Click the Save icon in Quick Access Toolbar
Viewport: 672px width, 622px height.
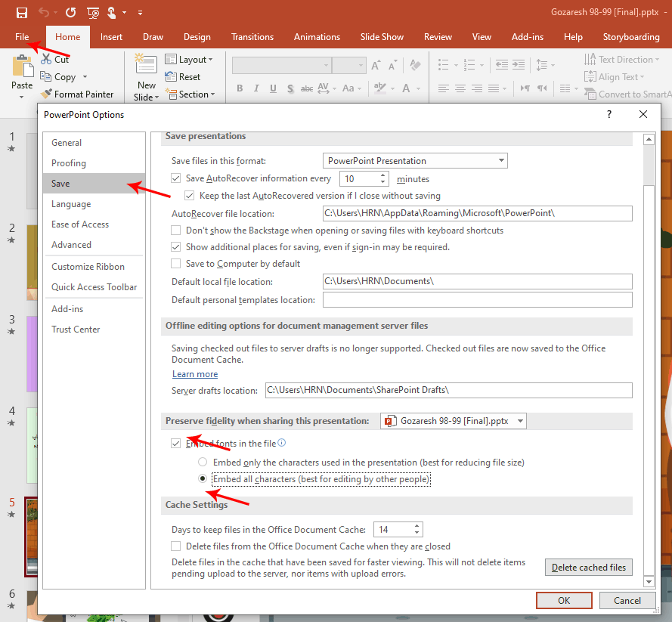tap(21, 12)
